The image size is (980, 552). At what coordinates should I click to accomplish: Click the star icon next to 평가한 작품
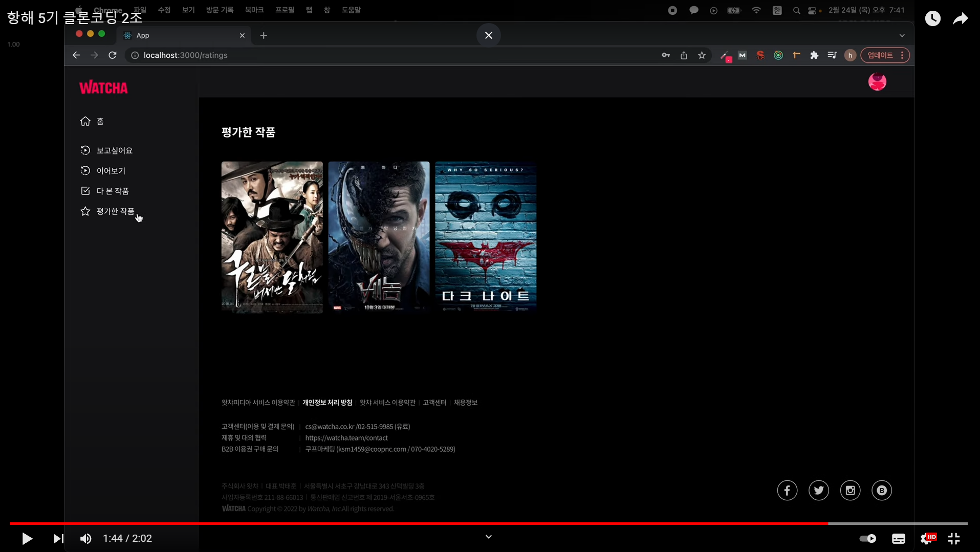click(x=85, y=211)
